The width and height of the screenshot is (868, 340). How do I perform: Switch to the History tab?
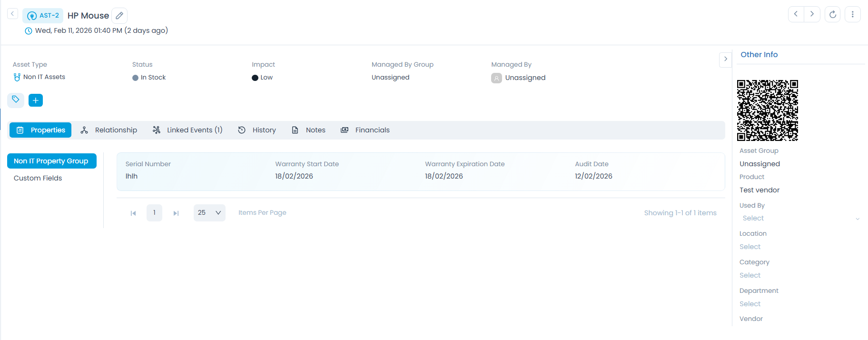click(257, 130)
